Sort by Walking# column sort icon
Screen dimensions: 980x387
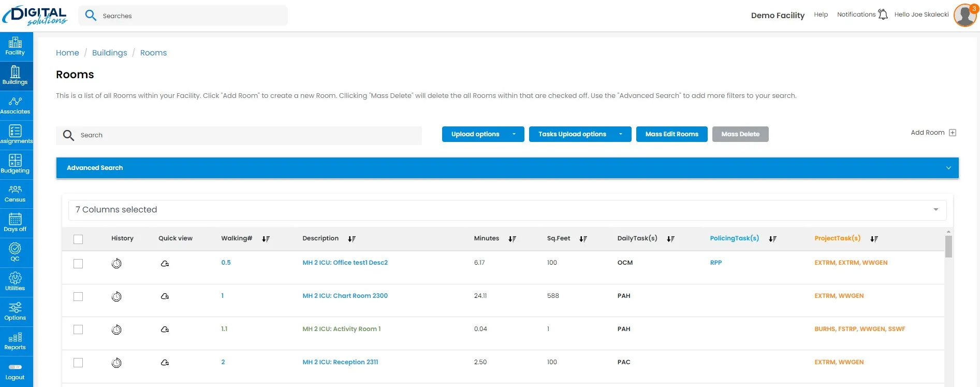266,239
